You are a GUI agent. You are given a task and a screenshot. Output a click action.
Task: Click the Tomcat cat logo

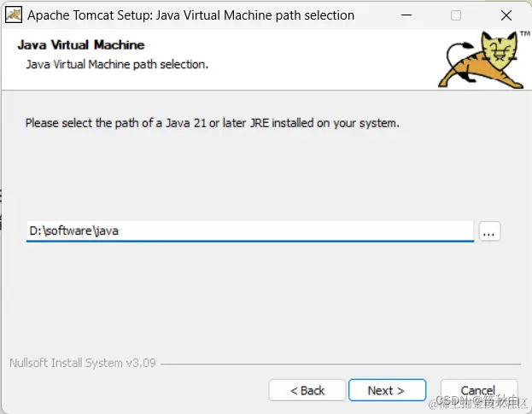482,60
